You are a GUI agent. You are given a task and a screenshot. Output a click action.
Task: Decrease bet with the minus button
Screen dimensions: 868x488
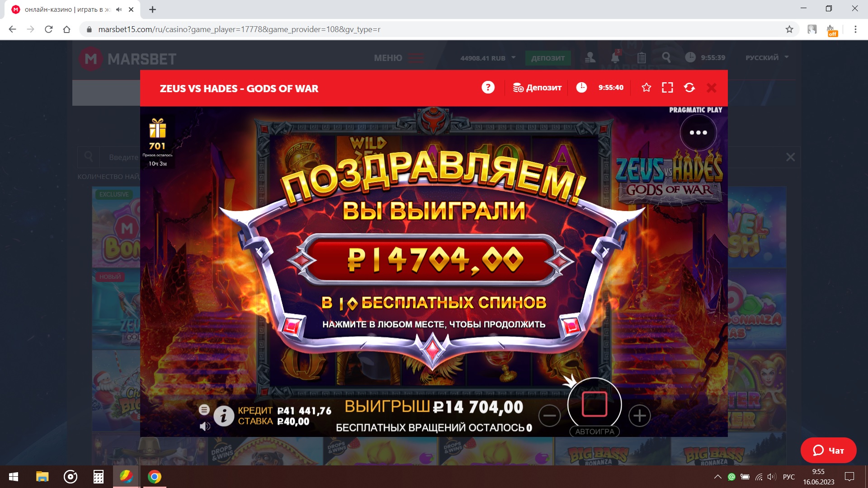click(550, 416)
